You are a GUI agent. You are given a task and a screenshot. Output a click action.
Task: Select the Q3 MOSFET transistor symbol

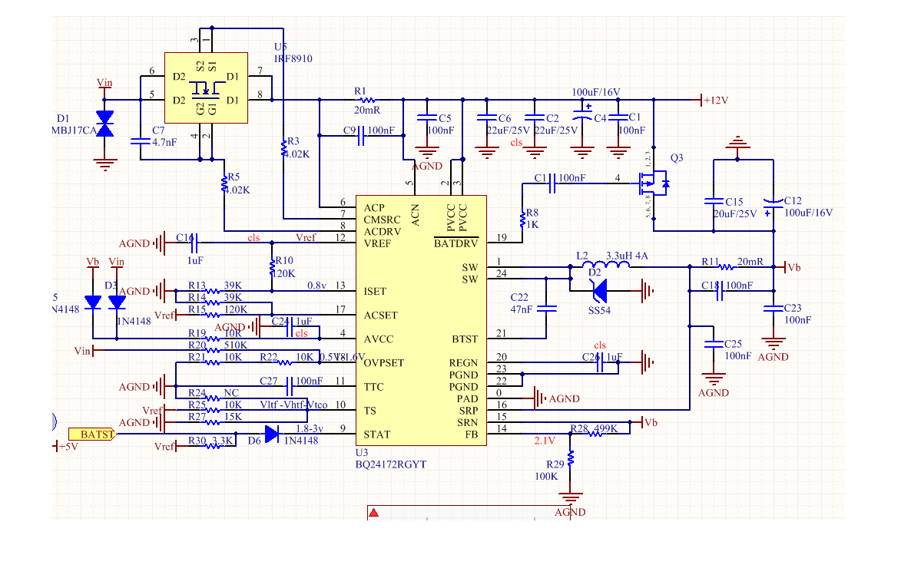(x=653, y=183)
